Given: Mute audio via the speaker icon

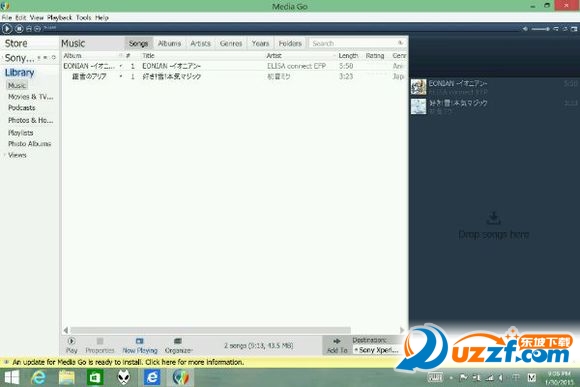Looking at the screenshot, I should point(525,29).
